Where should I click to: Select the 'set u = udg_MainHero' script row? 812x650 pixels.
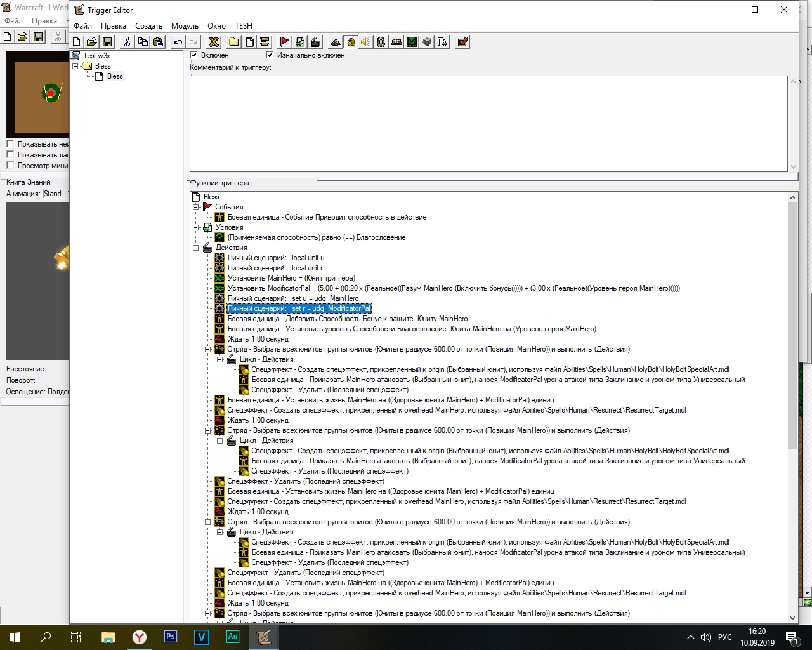coord(293,298)
